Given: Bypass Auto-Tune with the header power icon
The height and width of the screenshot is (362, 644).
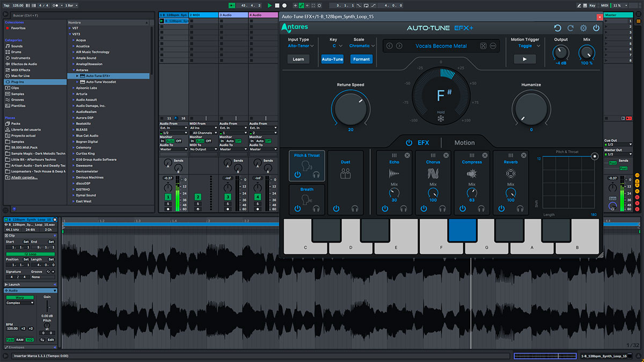Looking at the screenshot, I should coord(596,28).
